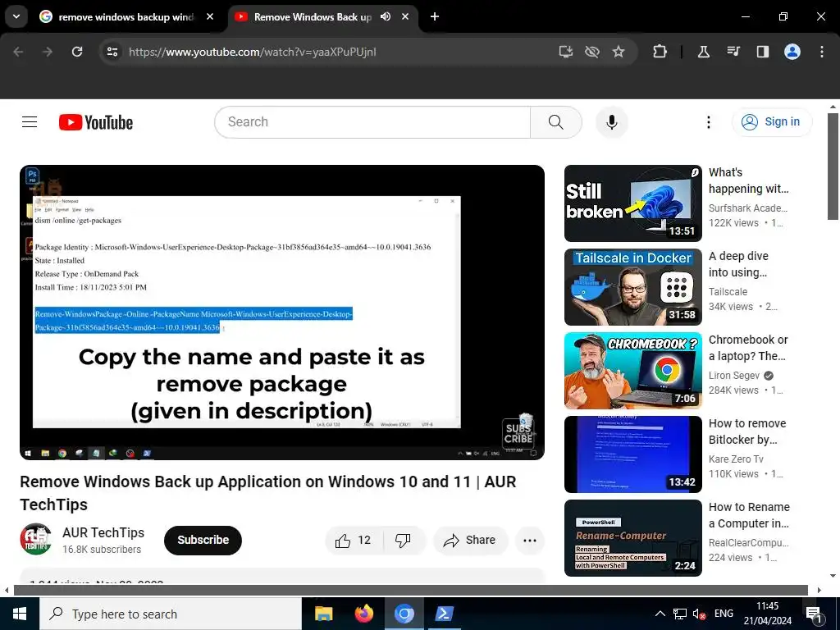This screenshot has width=840, height=630.
Task: Open the Chromebook or laptop video thumbnail
Action: 633,371
